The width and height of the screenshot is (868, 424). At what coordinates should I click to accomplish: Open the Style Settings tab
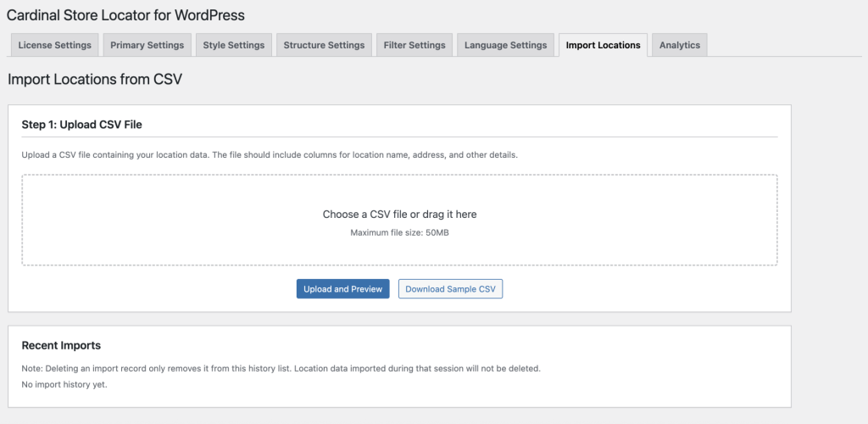(234, 45)
